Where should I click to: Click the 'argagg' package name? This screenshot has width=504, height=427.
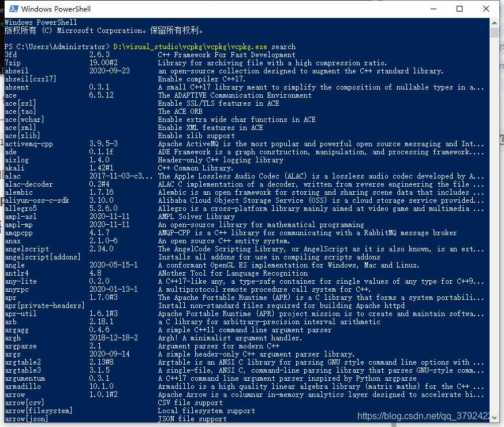click(x=17, y=330)
